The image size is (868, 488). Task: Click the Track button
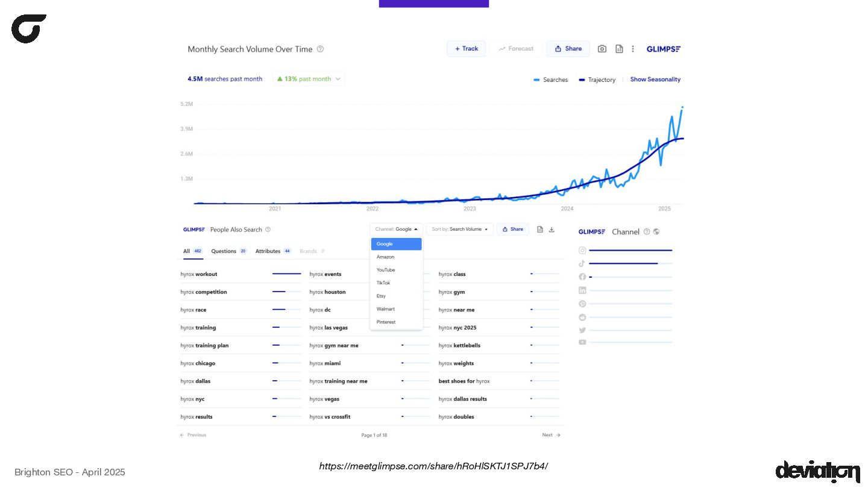[x=466, y=49]
